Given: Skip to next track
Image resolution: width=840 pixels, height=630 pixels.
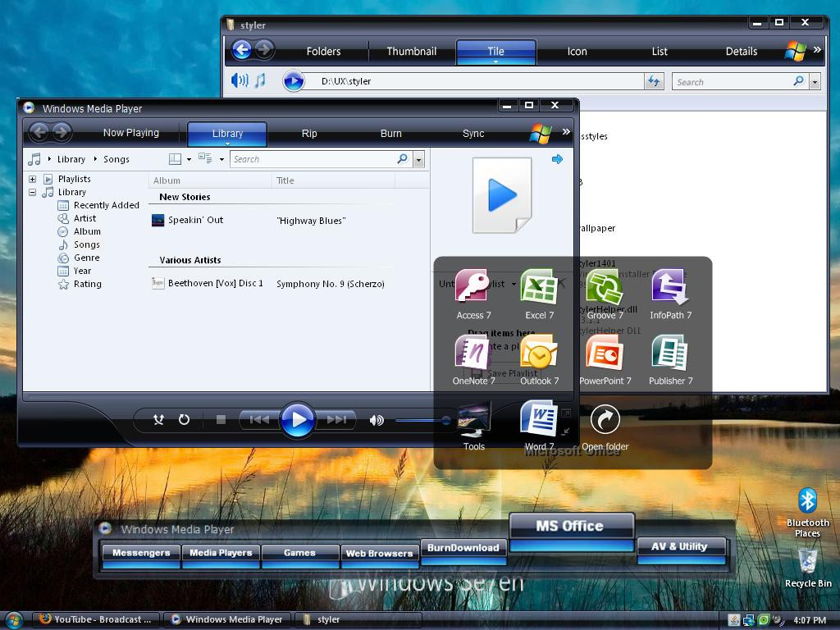Looking at the screenshot, I should (x=336, y=419).
